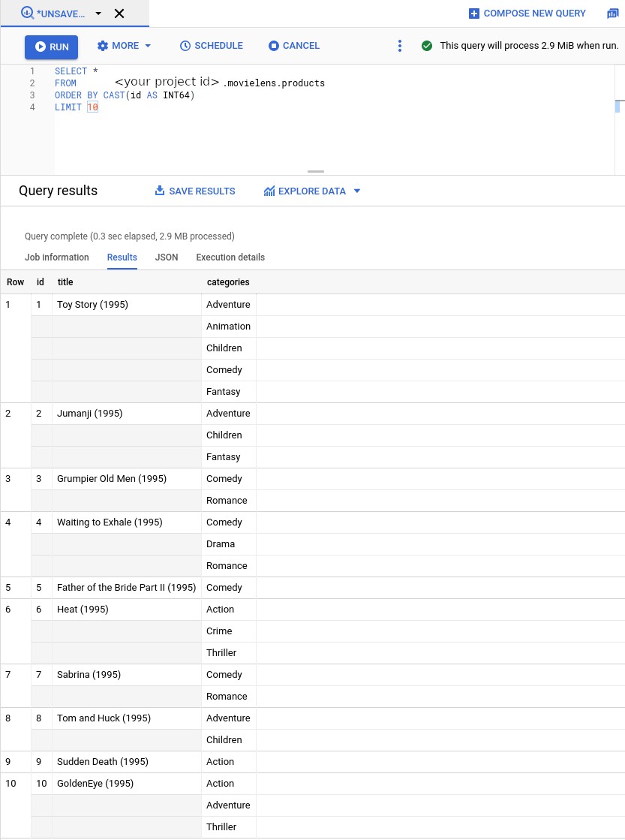625x840 pixels.
Task: Click the clock icon beside SCHEDULE
Action: pos(184,46)
